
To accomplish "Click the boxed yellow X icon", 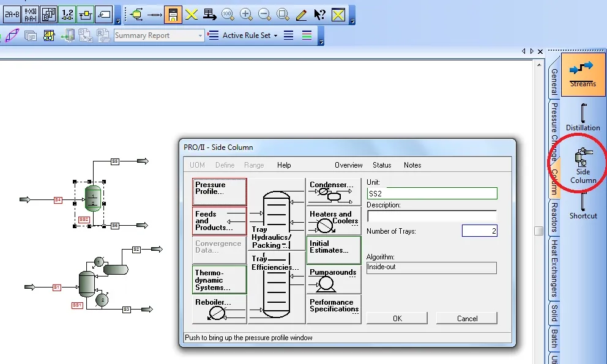I will [x=338, y=15].
